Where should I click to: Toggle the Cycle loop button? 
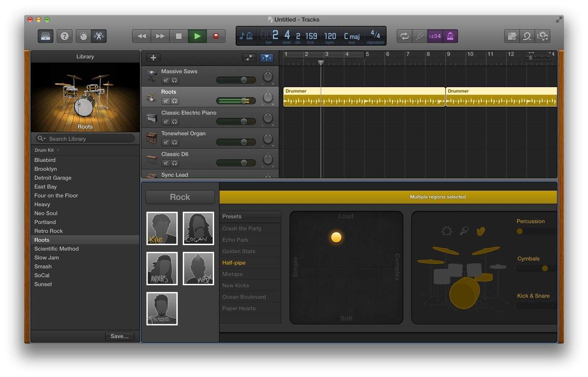tap(404, 36)
